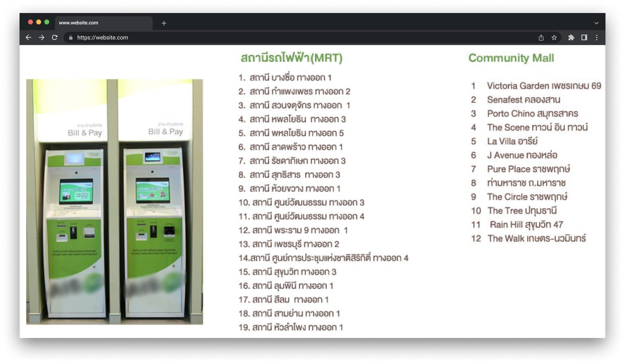Select the www.website.com tab

pos(103,23)
